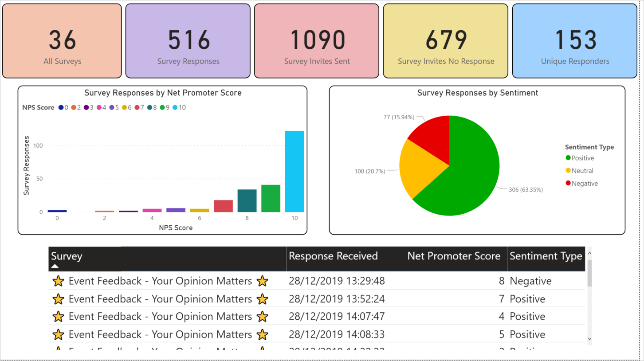Select the Neutral sentiment legend item
Viewport: 644px width, 361px height.
(579, 171)
